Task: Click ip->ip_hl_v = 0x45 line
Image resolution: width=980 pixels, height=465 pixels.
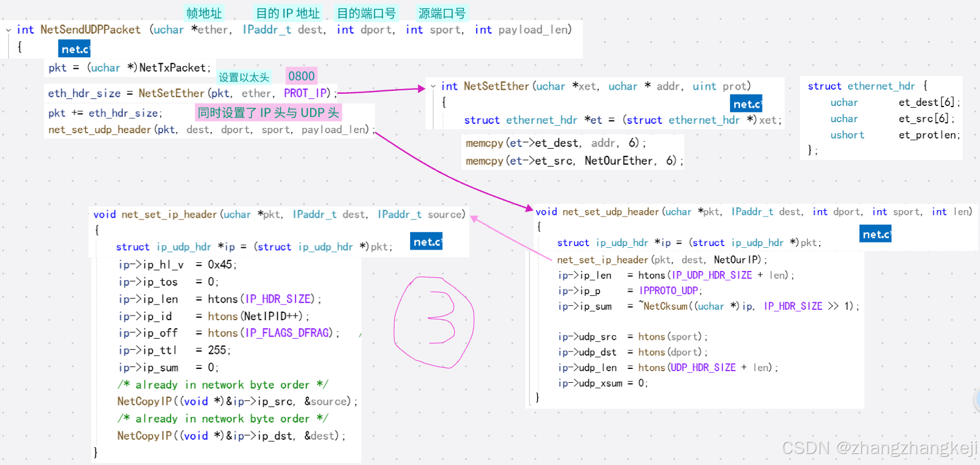Action: [x=178, y=265]
